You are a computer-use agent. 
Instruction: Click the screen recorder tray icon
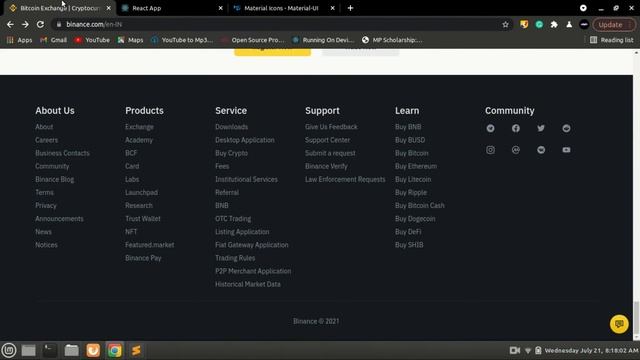(515, 350)
